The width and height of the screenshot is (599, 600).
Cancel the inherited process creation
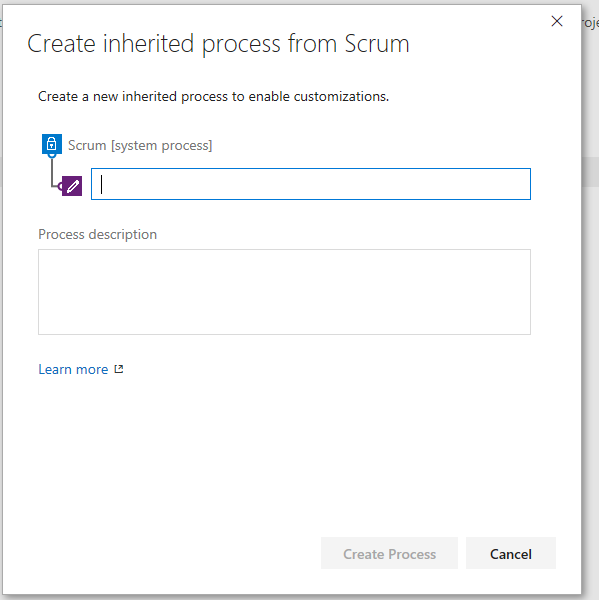511,553
